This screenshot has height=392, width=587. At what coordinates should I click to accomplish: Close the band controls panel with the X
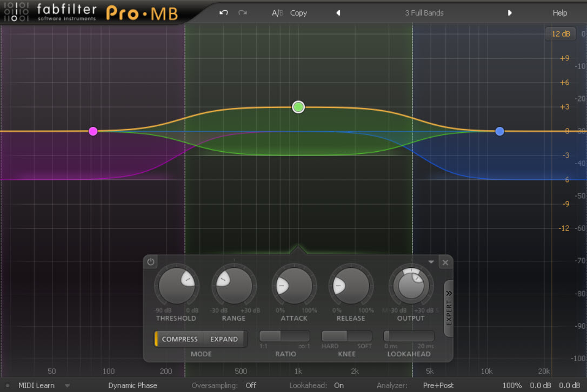tap(445, 262)
